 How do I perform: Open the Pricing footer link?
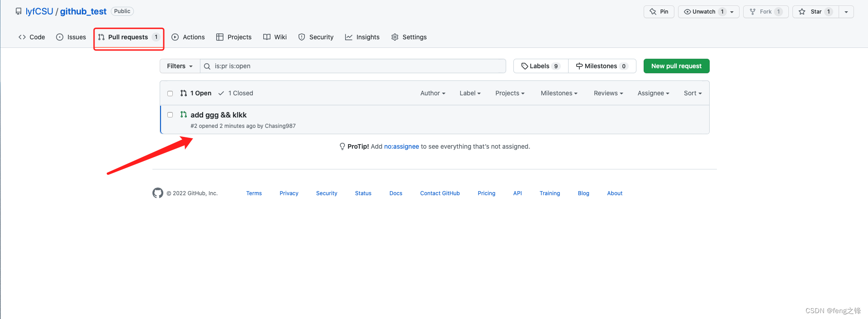coord(487,193)
